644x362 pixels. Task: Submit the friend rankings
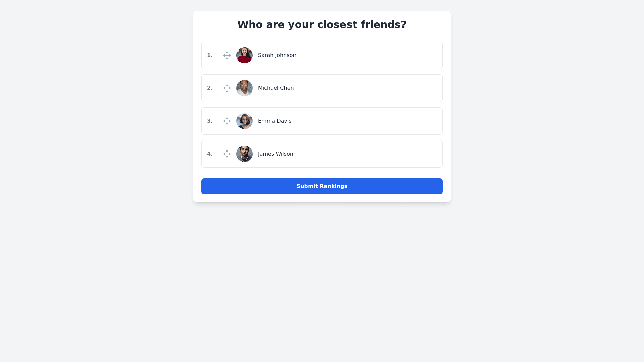pyautogui.click(x=322, y=186)
